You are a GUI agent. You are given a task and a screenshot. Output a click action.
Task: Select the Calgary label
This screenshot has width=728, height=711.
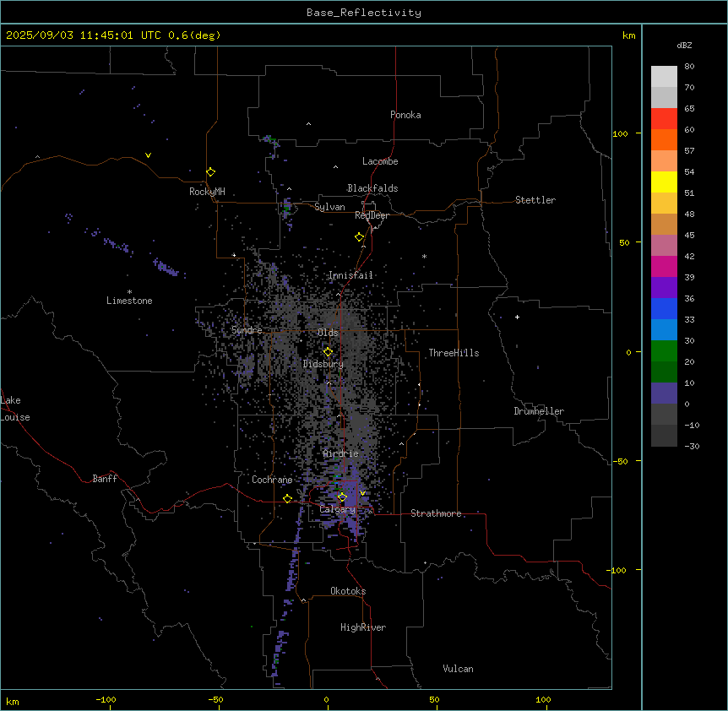click(338, 509)
